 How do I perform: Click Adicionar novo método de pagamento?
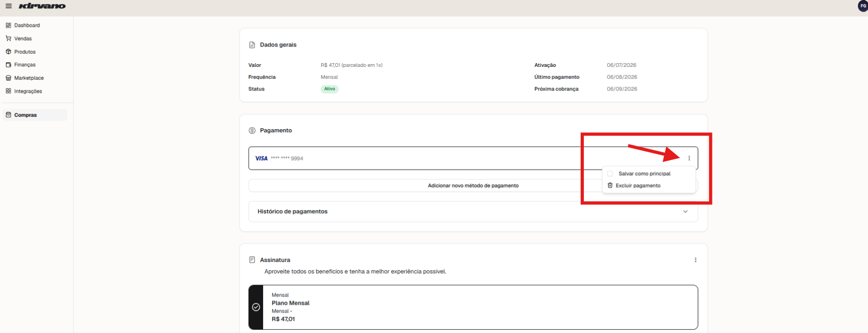click(x=473, y=186)
